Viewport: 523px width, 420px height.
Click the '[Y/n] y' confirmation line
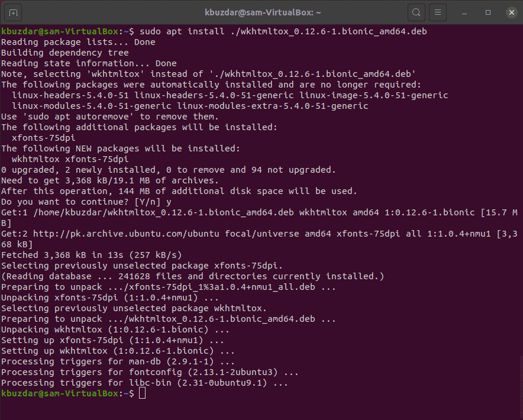(x=86, y=202)
